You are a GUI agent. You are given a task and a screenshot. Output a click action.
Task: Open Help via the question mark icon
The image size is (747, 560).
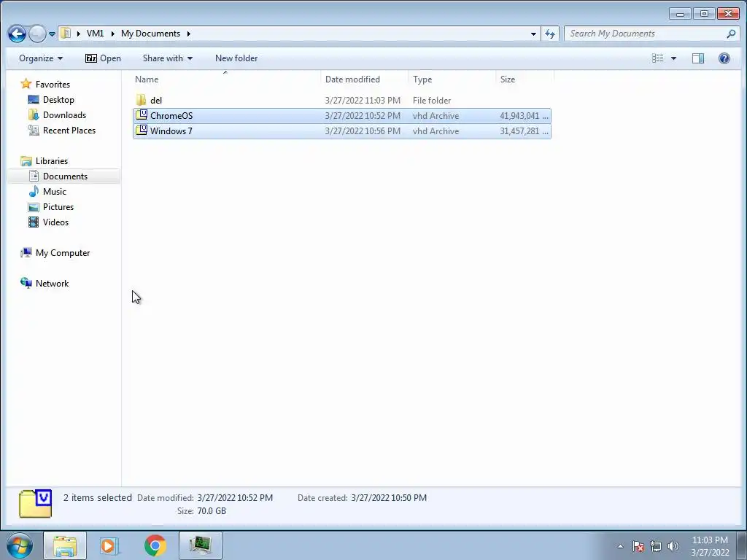(x=724, y=58)
